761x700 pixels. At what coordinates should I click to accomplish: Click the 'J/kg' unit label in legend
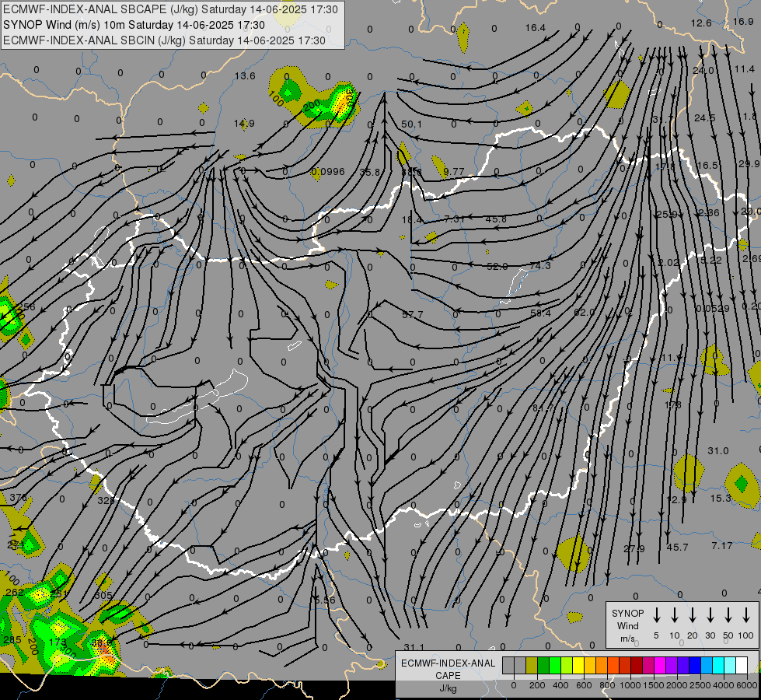[448, 688]
